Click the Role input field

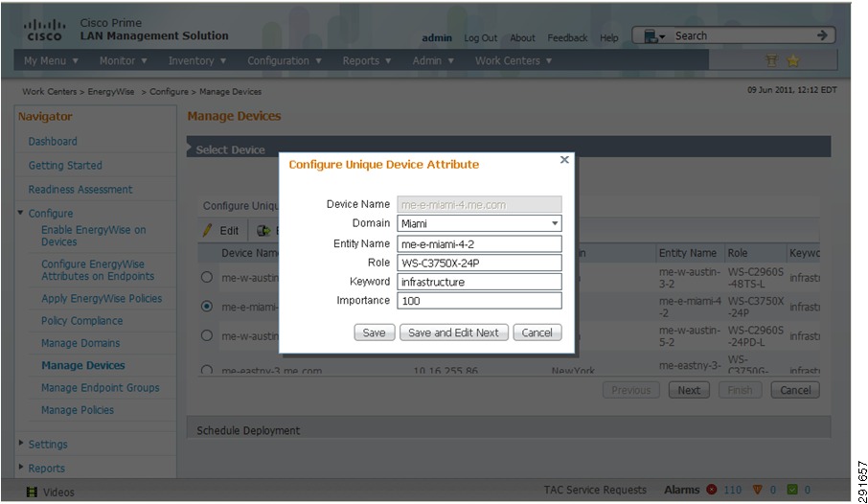tap(479, 263)
